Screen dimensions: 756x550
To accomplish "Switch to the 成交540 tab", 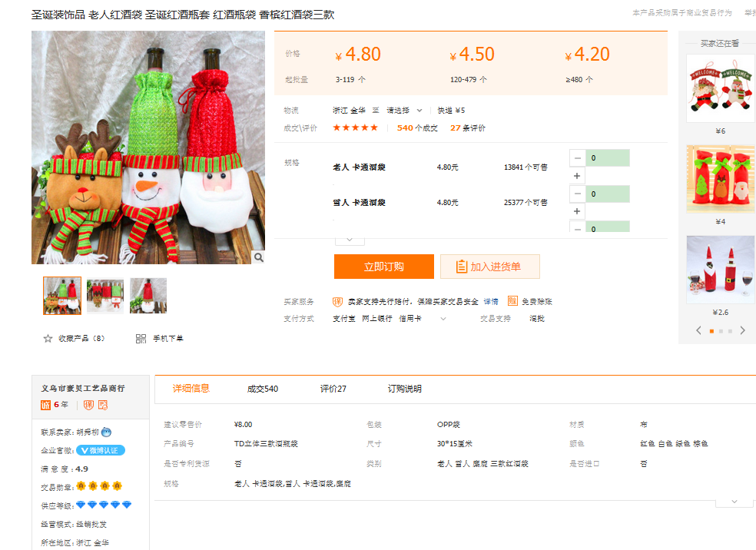I will [x=263, y=389].
